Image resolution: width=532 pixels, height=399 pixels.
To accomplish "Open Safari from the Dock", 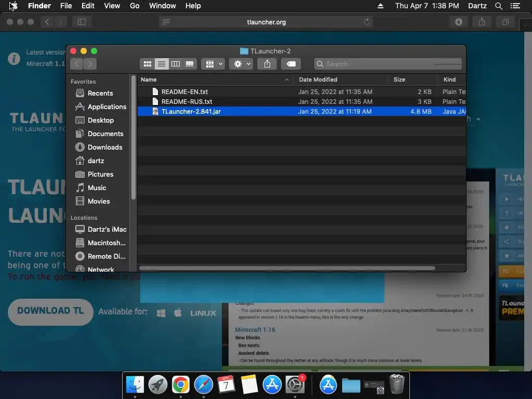I will [x=204, y=384].
